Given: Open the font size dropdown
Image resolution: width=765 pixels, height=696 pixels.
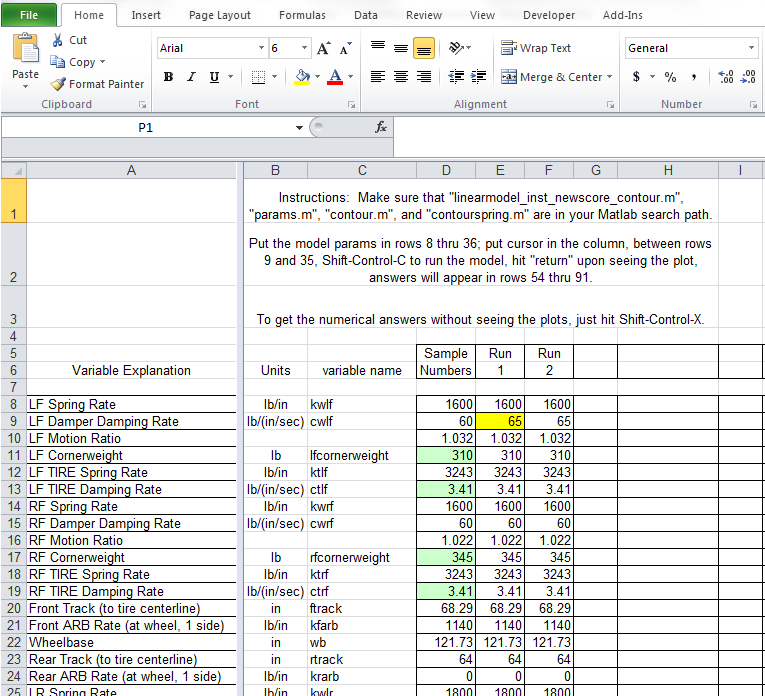Looking at the screenshot, I should click(x=304, y=48).
